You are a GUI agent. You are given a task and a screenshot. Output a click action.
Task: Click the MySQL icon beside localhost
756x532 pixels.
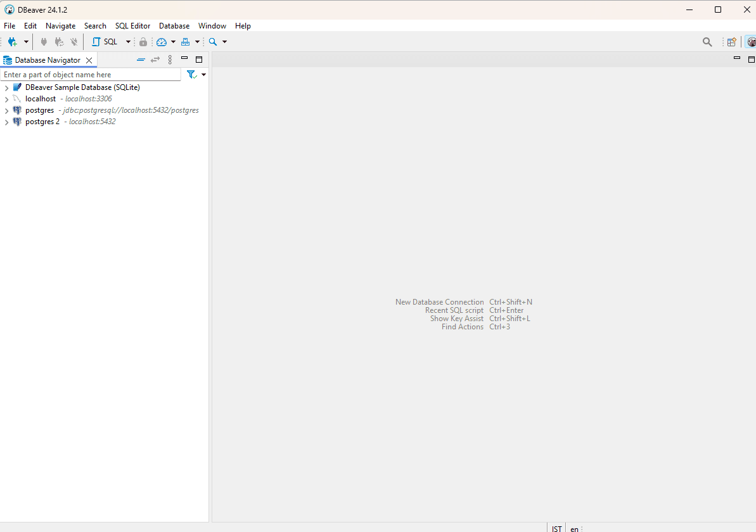pos(17,99)
